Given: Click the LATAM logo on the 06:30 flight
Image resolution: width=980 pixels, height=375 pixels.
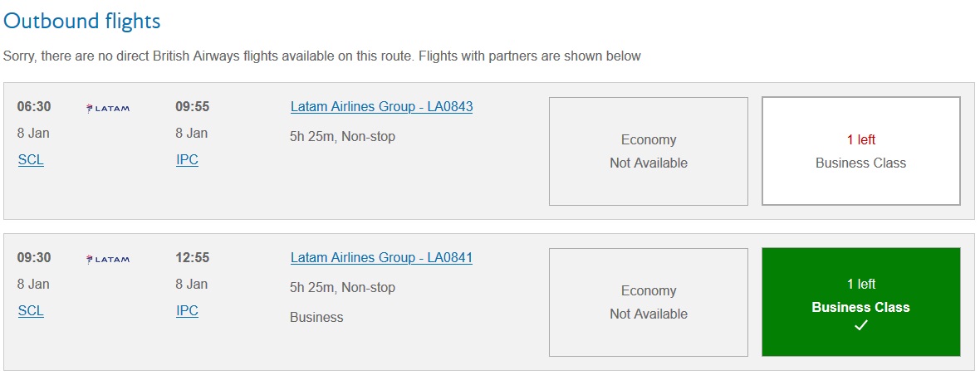Looking at the screenshot, I should (x=108, y=108).
